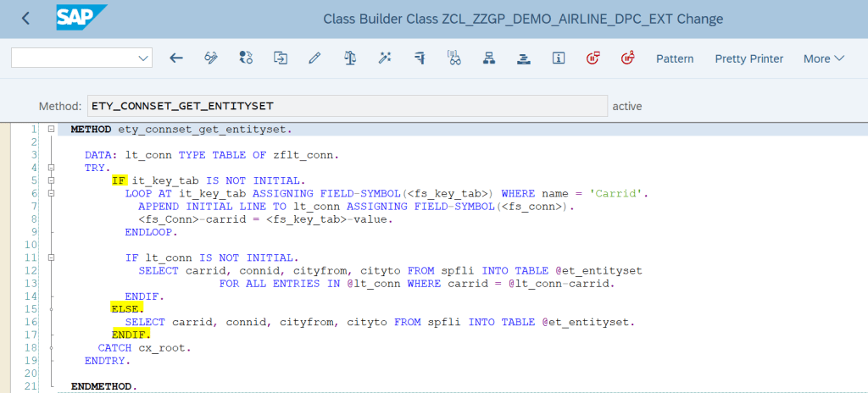Collapse the TRY block at line 4
The image size is (868, 393).
(51, 168)
